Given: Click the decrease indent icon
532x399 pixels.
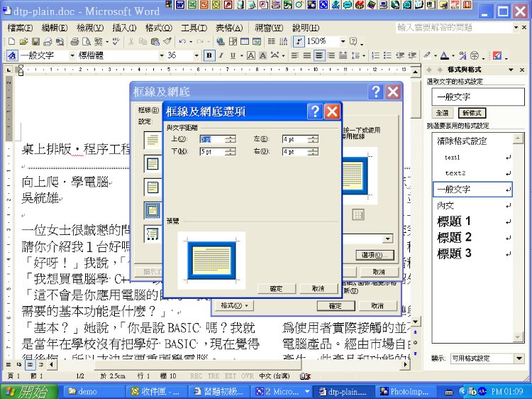Looking at the screenshot, I should pos(400,55).
